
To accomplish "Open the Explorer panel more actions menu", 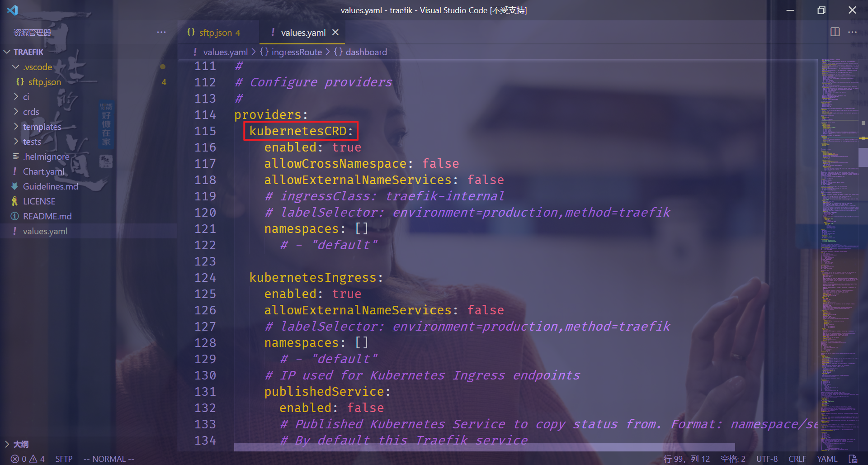I will 161,32.
